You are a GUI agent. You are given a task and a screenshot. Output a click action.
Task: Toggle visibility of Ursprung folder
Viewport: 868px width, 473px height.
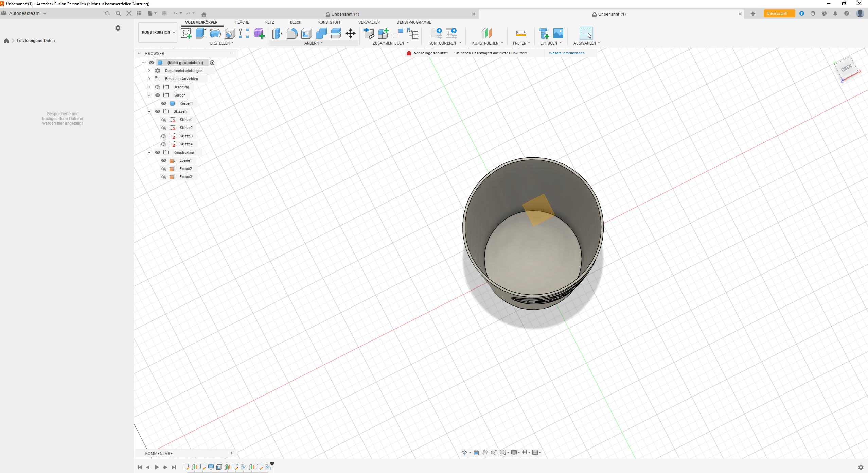coord(158,87)
